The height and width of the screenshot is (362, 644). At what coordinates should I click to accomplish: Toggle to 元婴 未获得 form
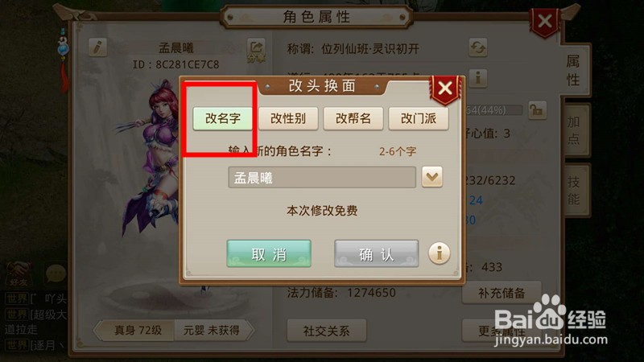coord(212,331)
